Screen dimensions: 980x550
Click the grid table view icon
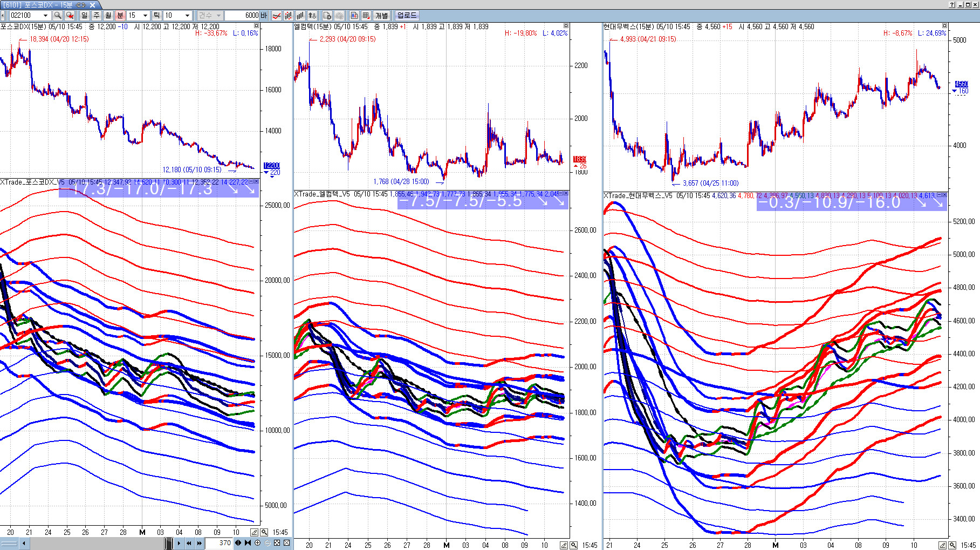click(x=366, y=16)
